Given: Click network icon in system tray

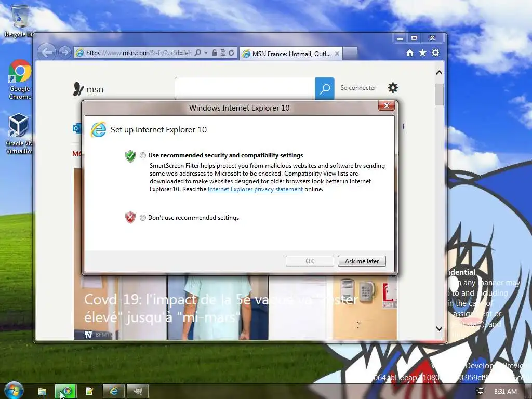Looking at the screenshot, I should [480, 391].
